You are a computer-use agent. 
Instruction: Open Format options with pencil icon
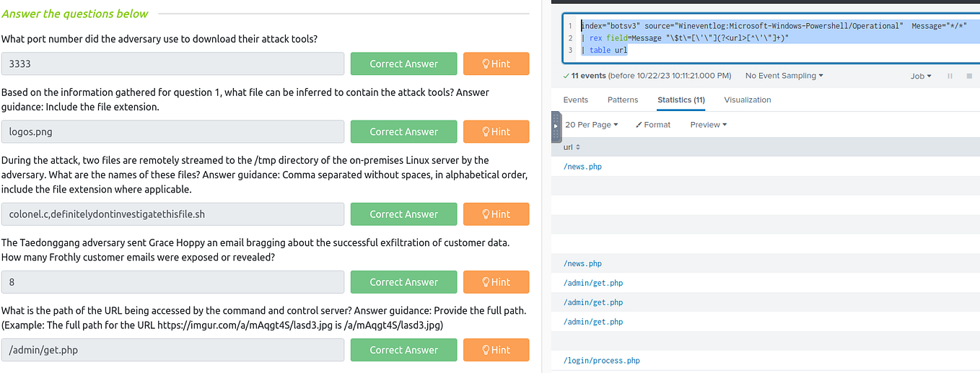(x=653, y=125)
